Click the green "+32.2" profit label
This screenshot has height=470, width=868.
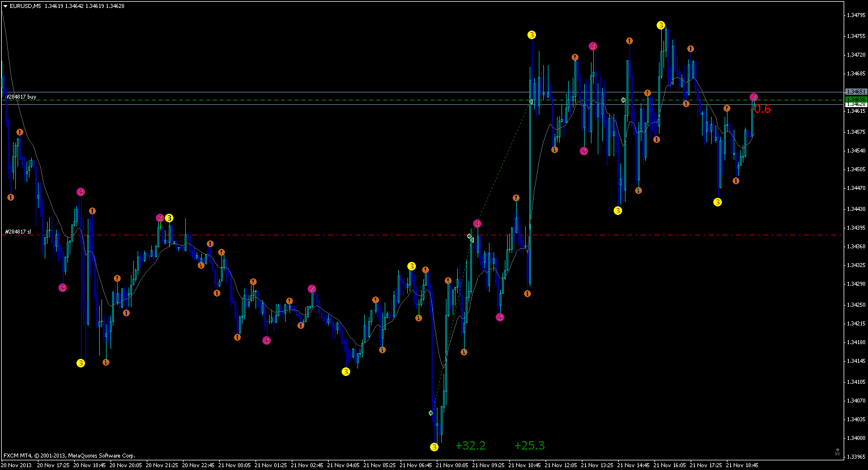pyautogui.click(x=471, y=446)
